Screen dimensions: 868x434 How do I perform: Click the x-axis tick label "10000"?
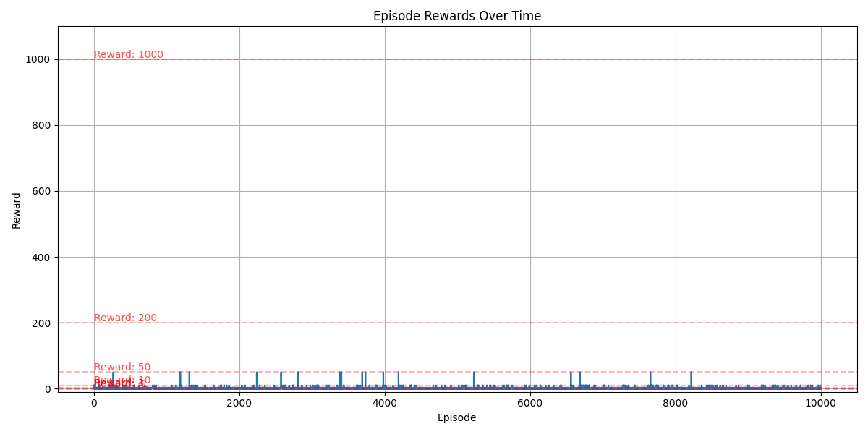pyautogui.click(x=821, y=403)
